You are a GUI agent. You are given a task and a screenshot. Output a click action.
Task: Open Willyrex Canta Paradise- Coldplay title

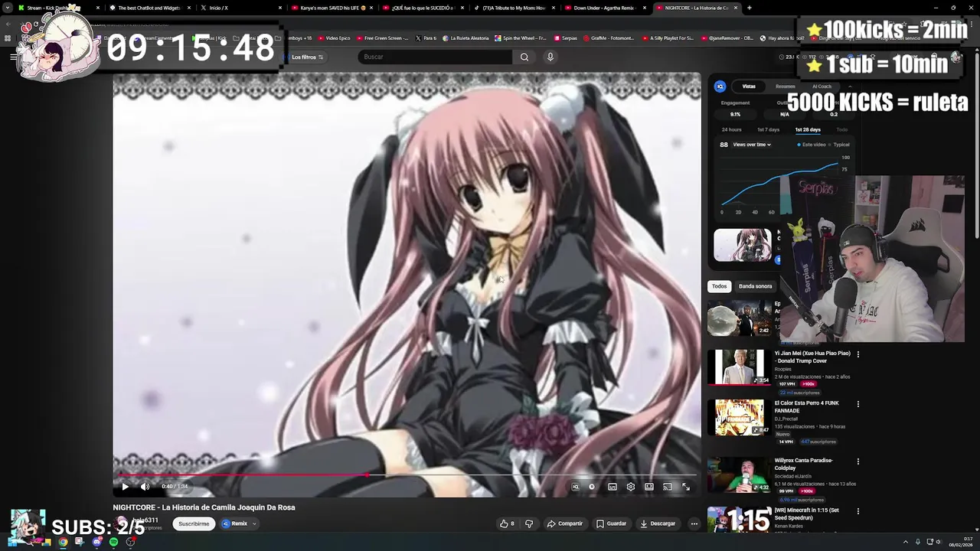(803, 464)
